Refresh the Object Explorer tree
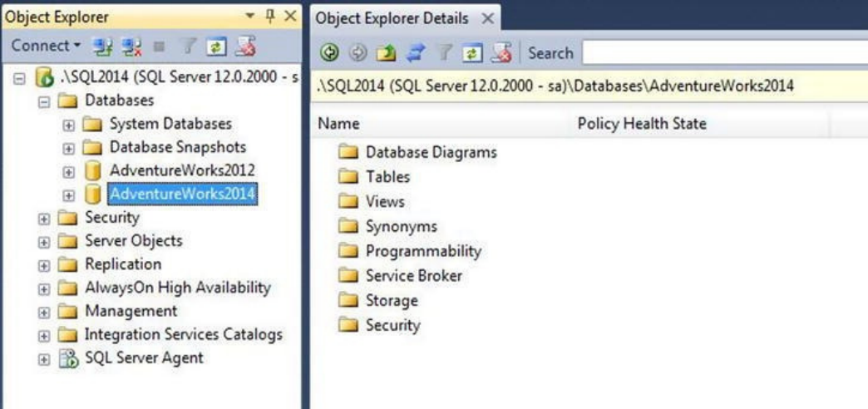This screenshot has width=868, height=409. tap(215, 47)
